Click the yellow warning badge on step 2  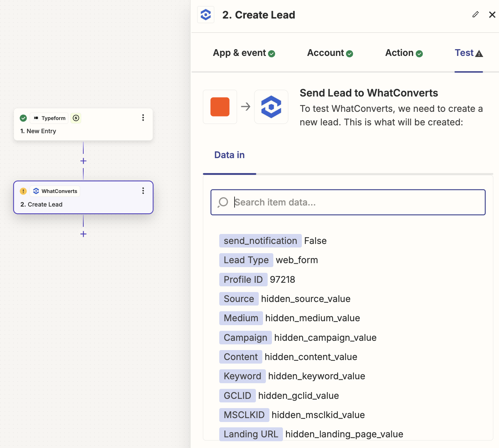[23, 191]
